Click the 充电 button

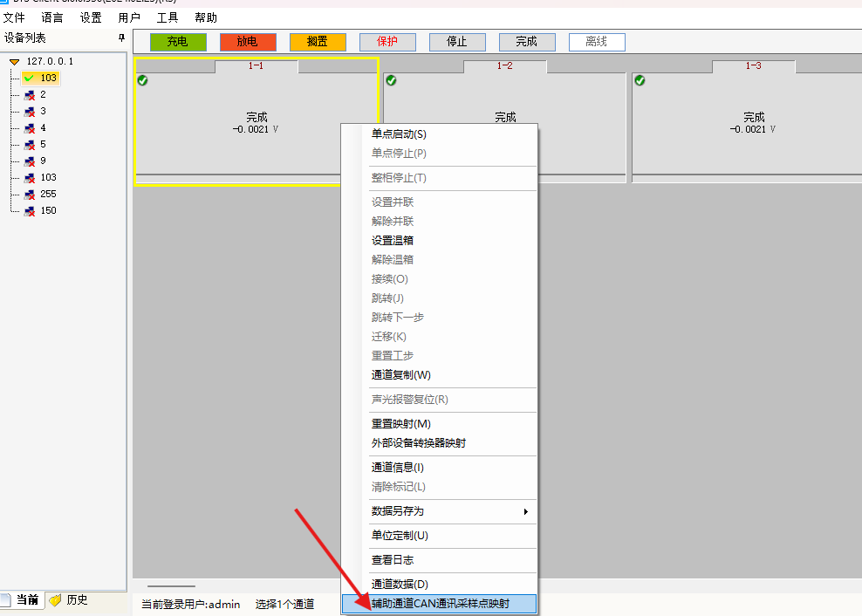click(x=178, y=41)
